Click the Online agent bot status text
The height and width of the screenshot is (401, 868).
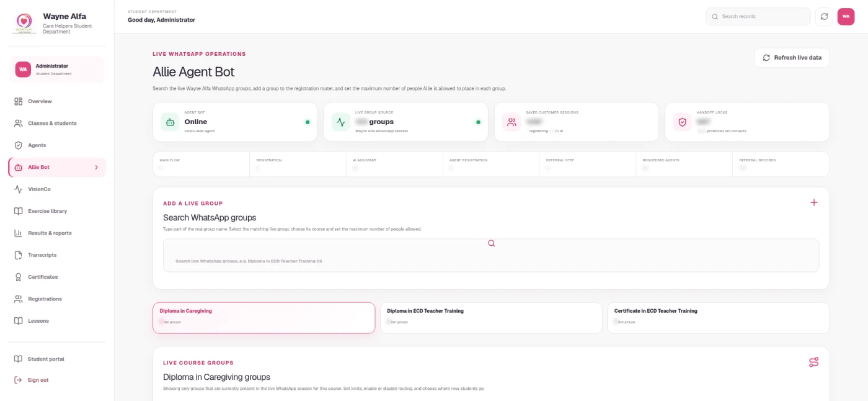(x=196, y=122)
